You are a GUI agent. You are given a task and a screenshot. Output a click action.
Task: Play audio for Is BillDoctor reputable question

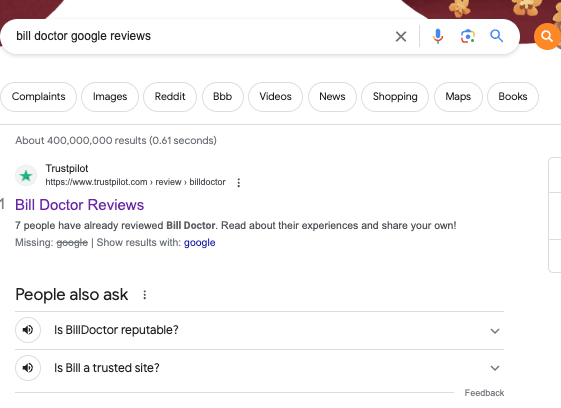click(x=28, y=330)
